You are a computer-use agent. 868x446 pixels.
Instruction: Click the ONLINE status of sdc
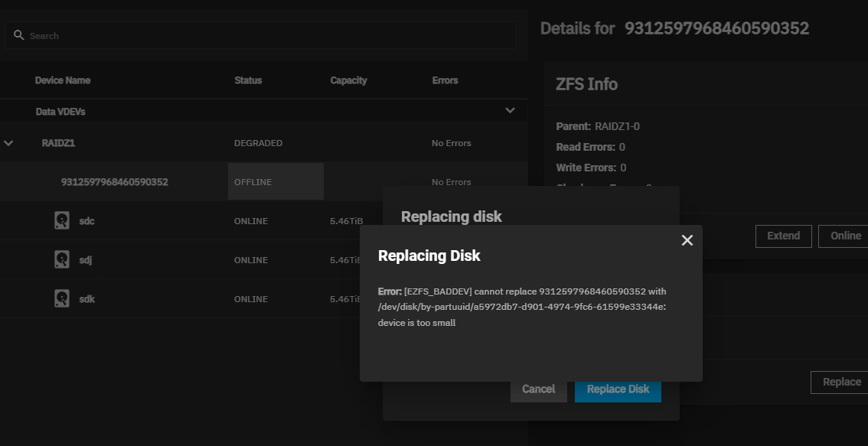(x=251, y=221)
